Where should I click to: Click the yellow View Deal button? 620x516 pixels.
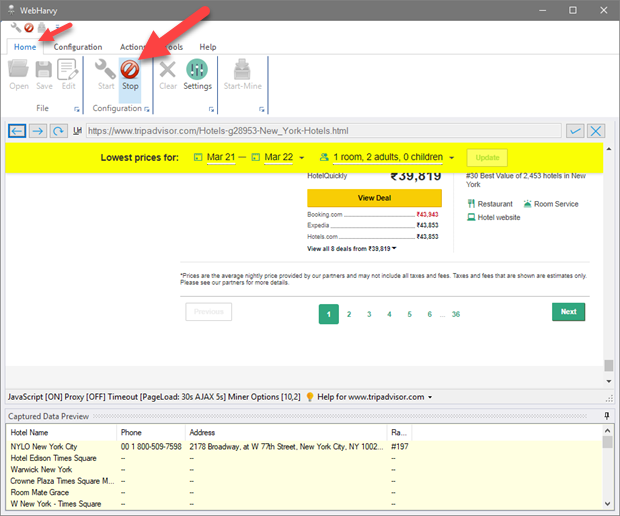[x=360, y=198]
